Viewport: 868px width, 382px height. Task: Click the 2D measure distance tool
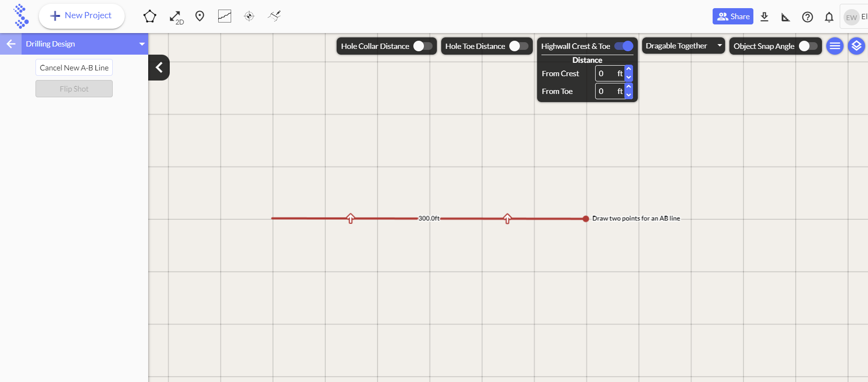pos(176,17)
